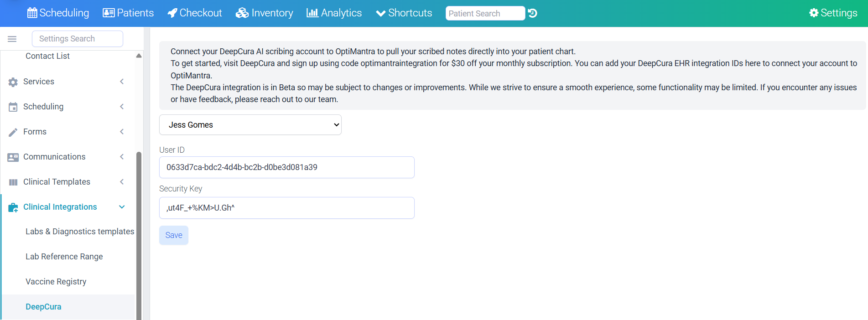Click the Analytics bar chart icon

(312, 13)
